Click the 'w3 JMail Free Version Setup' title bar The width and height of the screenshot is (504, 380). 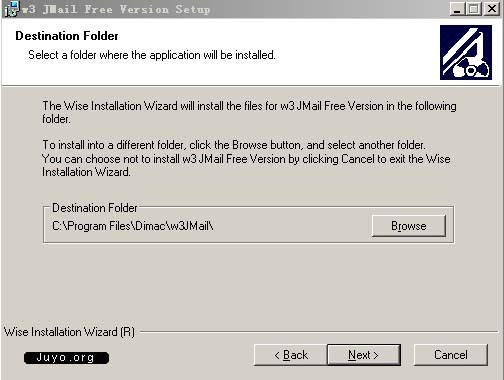click(x=116, y=9)
